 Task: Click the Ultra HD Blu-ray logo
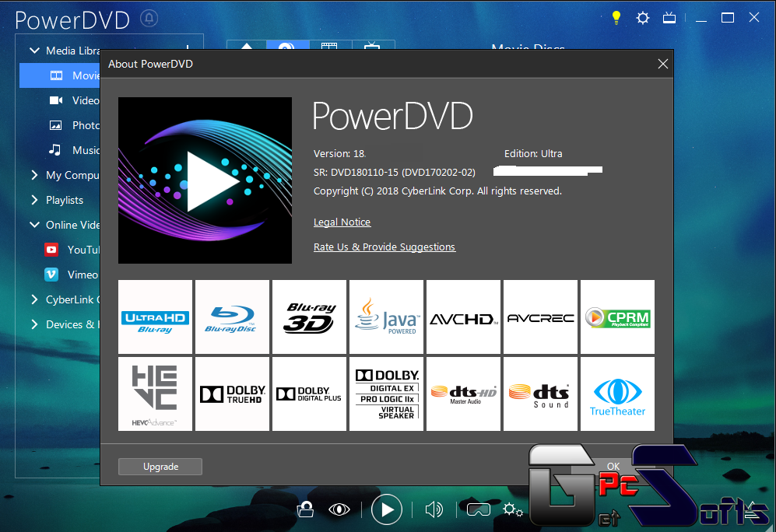click(155, 317)
